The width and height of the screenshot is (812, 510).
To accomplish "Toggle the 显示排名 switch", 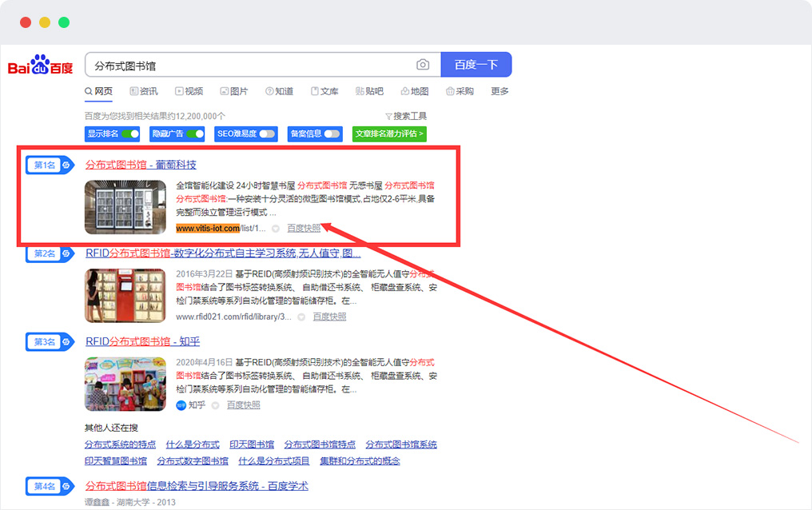I will coord(130,134).
